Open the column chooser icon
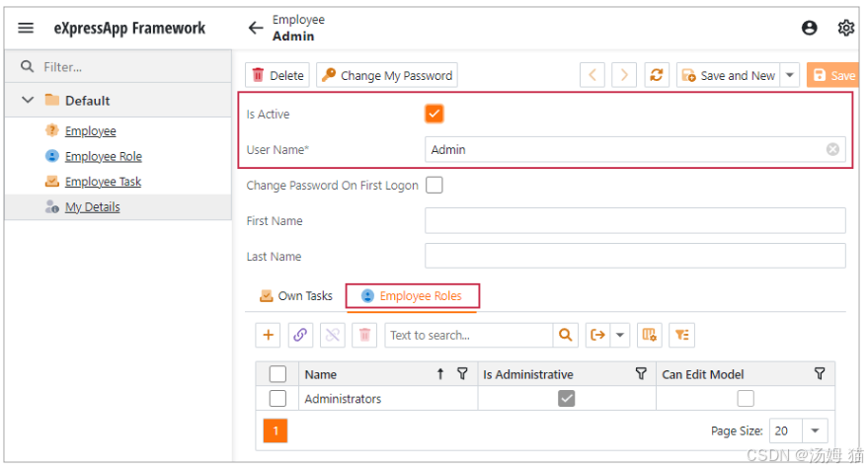Screen dimensions: 868x470 point(650,335)
